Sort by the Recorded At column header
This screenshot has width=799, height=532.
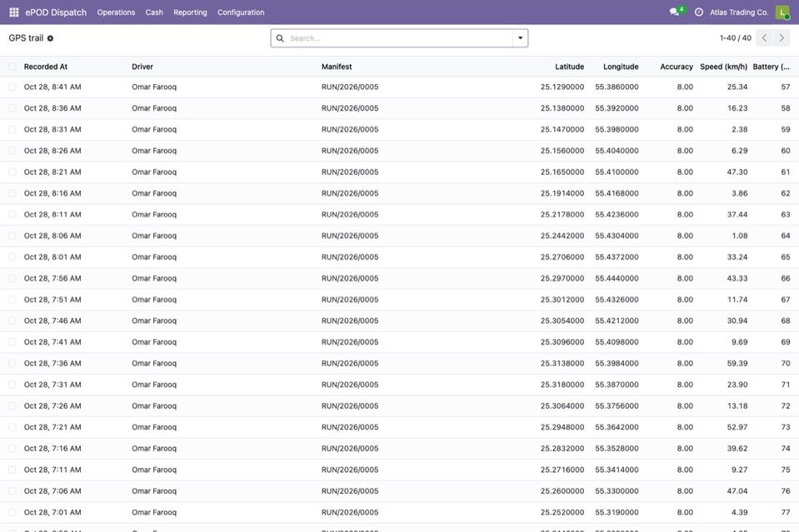[46, 67]
